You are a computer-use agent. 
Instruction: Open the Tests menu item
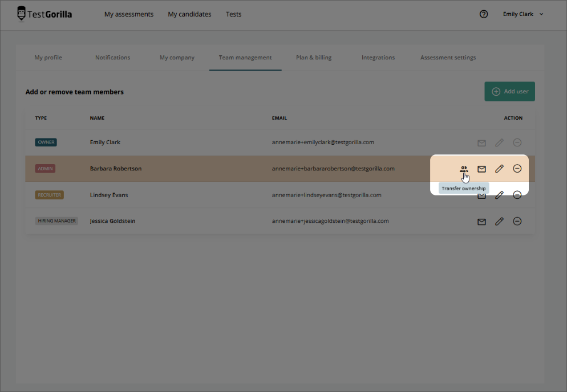pos(234,14)
